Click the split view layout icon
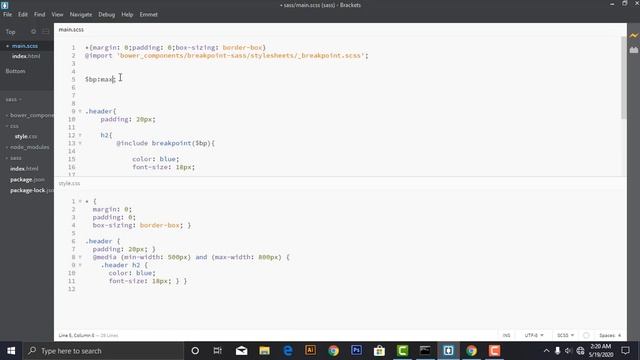Viewport: 640px width, 360px height. coord(46,31)
